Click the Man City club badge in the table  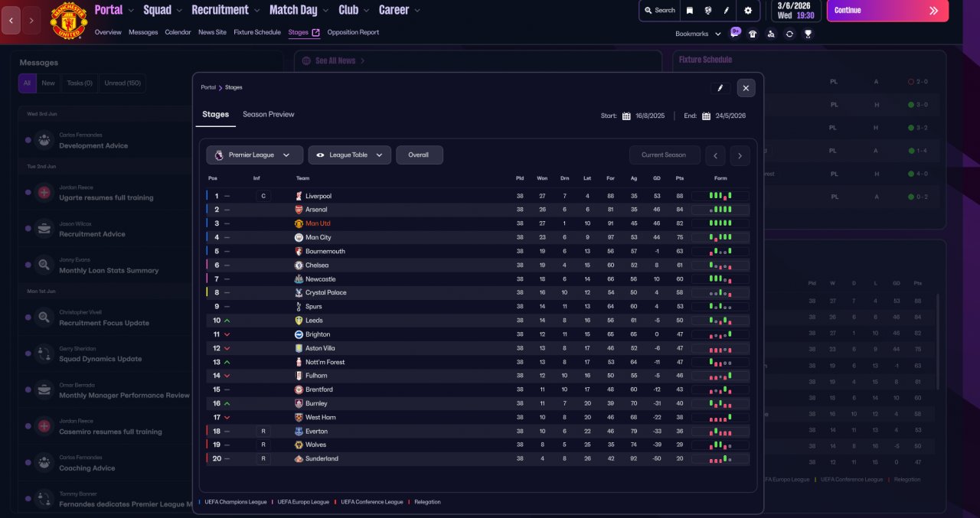pyautogui.click(x=299, y=237)
